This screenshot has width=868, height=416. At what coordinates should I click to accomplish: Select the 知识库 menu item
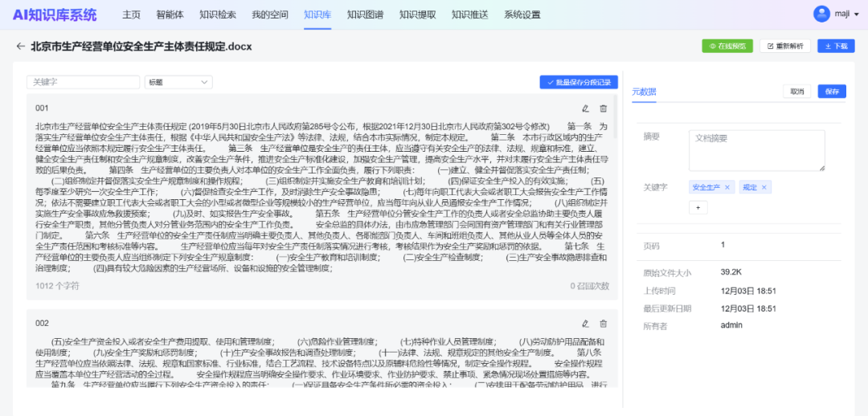(x=317, y=15)
